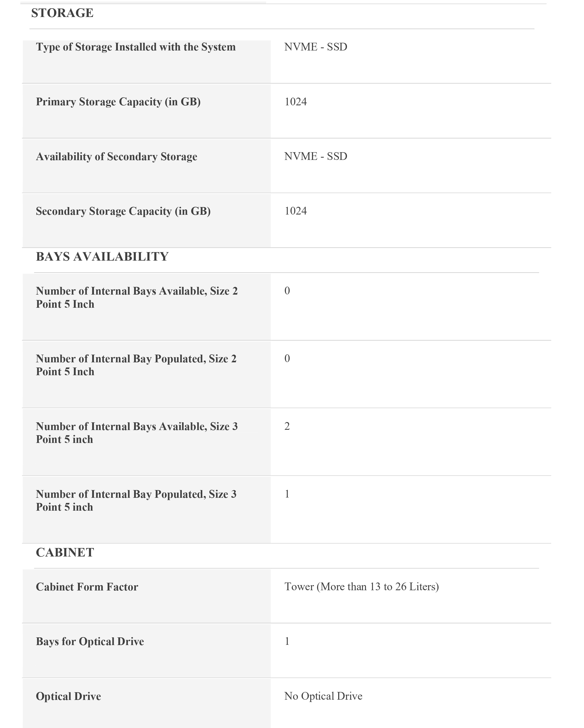The image size is (584, 728).
Task: Click the 'Availability of Secondary Storage' label
Action: click(x=116, y=156)
